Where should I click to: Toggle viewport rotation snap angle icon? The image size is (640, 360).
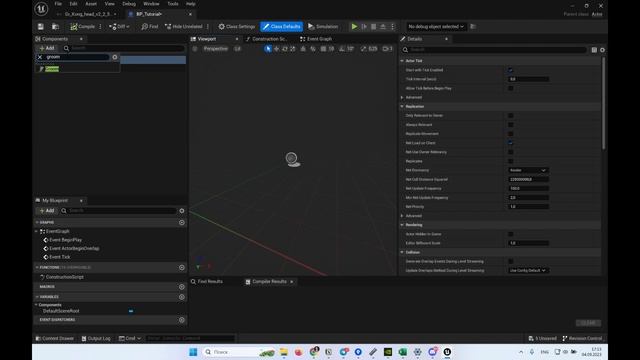(342, 49)
